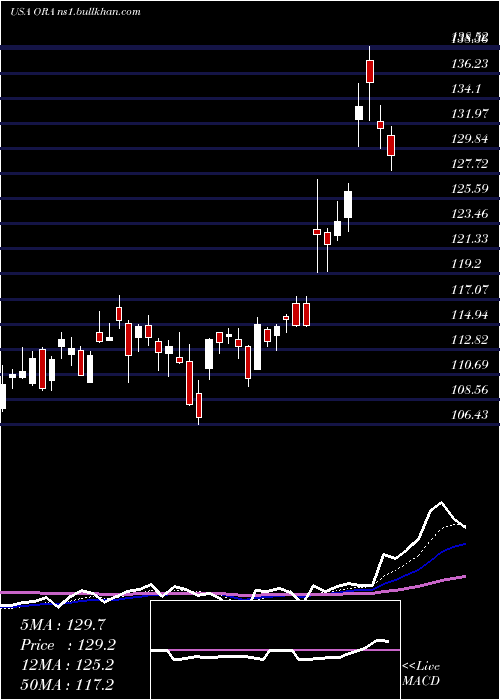Click the 125.59 price axis label
Screen dimensions: 500x700
(470, 189)
